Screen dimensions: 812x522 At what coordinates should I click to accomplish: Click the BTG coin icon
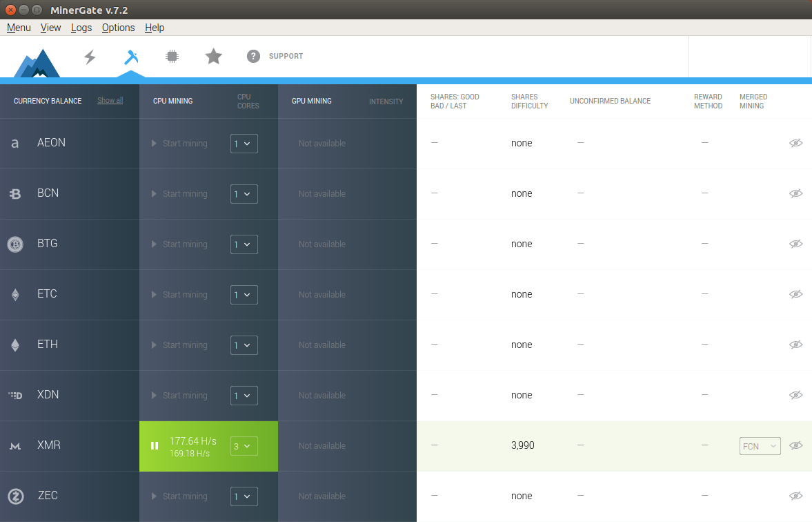pos(15,244)
